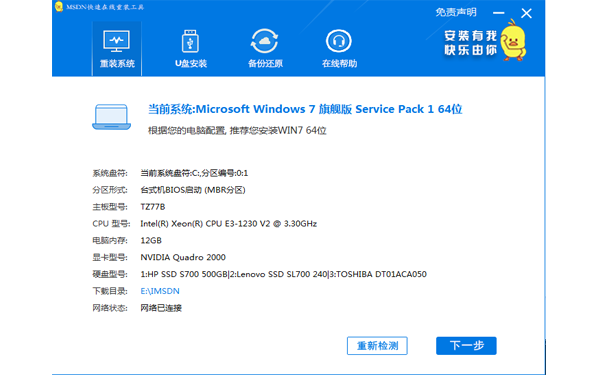Click the 系统盘符 label

(110, 173)
